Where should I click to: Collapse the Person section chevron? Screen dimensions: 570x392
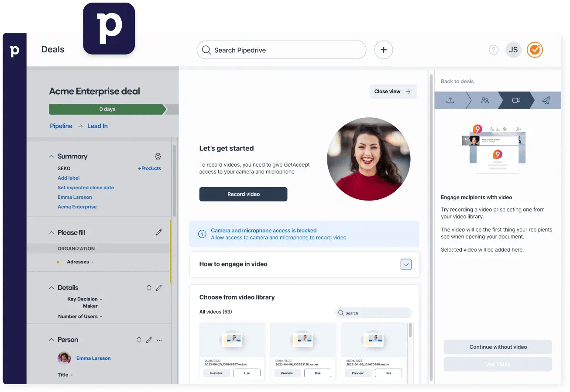(x=52, y=340)
